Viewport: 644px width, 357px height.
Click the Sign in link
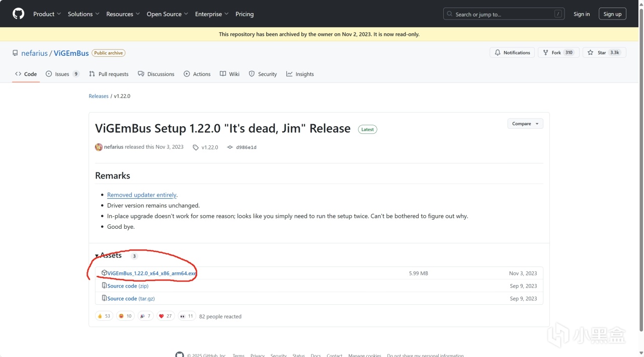point(582,14)
